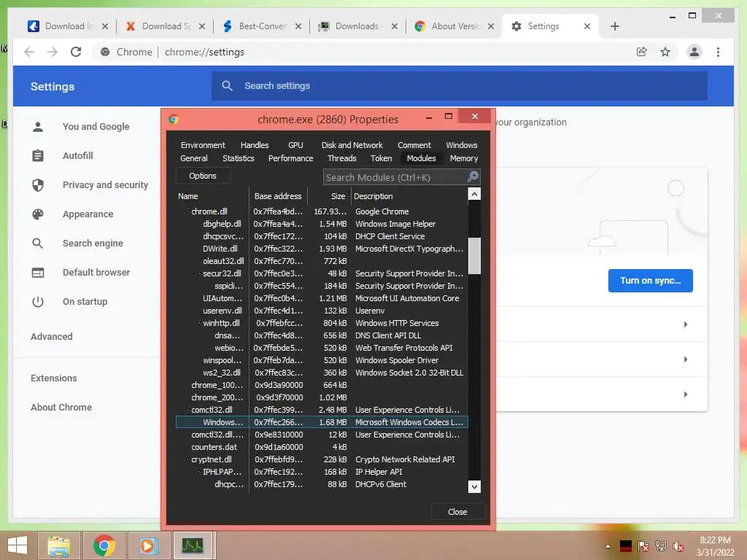Open the Performance tab
This screenshot has height=560, width=747.
pos(290,158)
